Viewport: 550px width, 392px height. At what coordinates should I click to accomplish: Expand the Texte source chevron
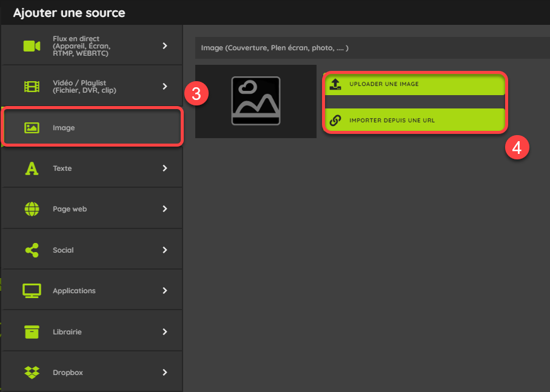pyautogui.click(x=165, y=168)
